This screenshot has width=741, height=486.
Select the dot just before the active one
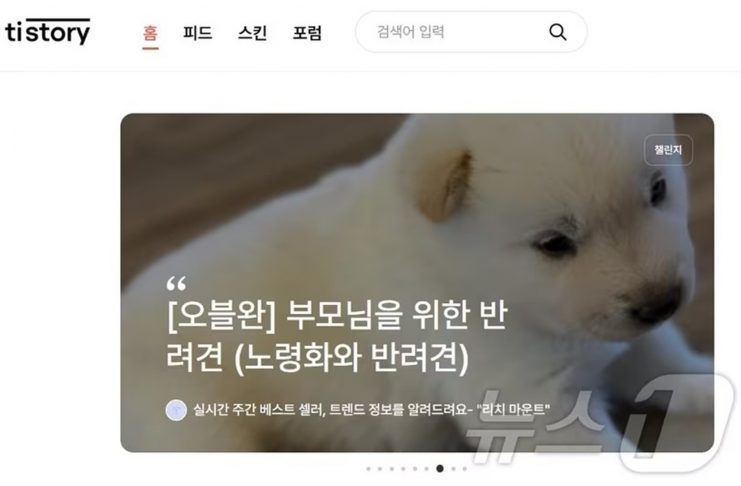tap(426, 469)
